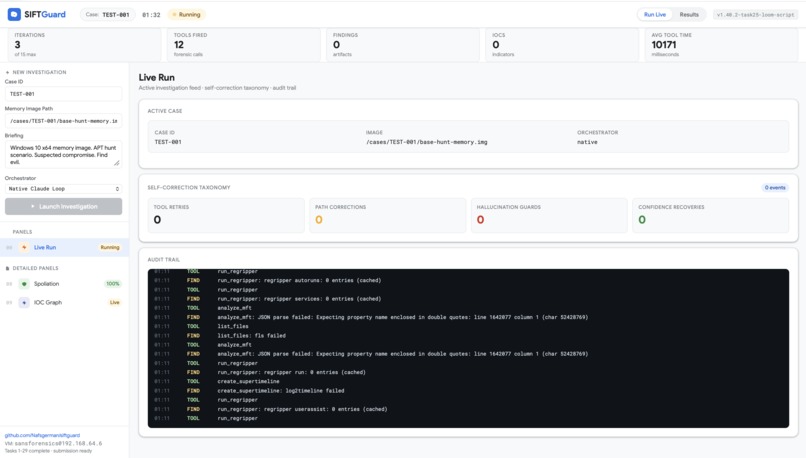The image size is (806, 458).
Task: Click the Findings stat card
Action: coord(403,45)
